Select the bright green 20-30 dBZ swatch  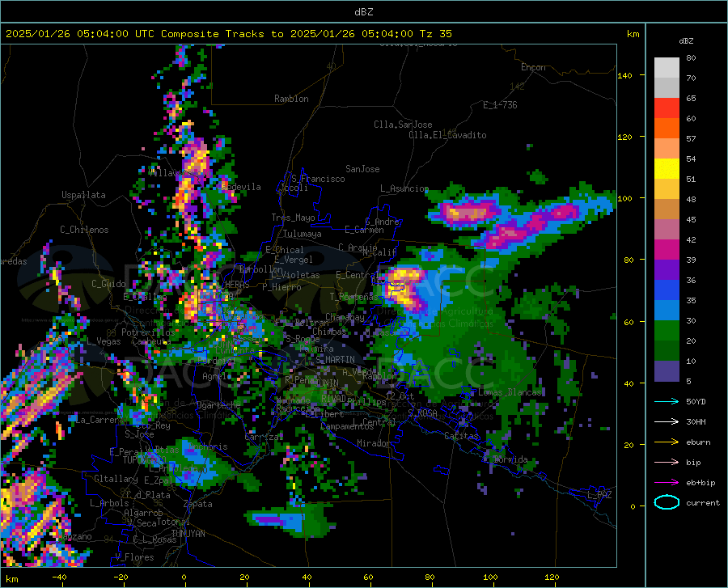pyautogui.click(x=667, y=331)
